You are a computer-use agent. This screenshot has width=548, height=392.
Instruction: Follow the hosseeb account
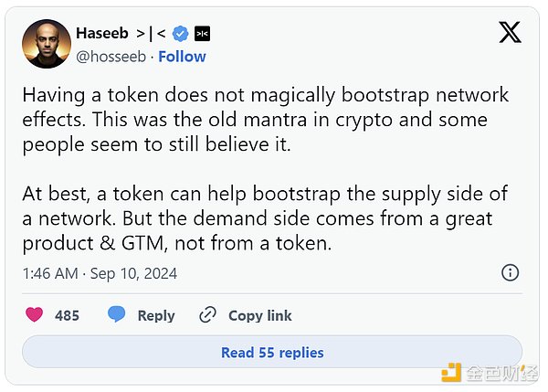click(182, 56)
